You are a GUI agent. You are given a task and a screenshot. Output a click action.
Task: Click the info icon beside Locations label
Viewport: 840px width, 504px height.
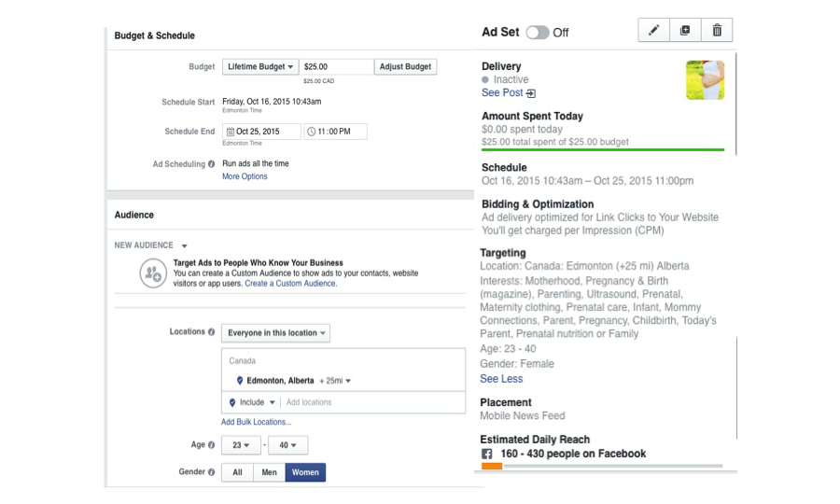(212, 332)
